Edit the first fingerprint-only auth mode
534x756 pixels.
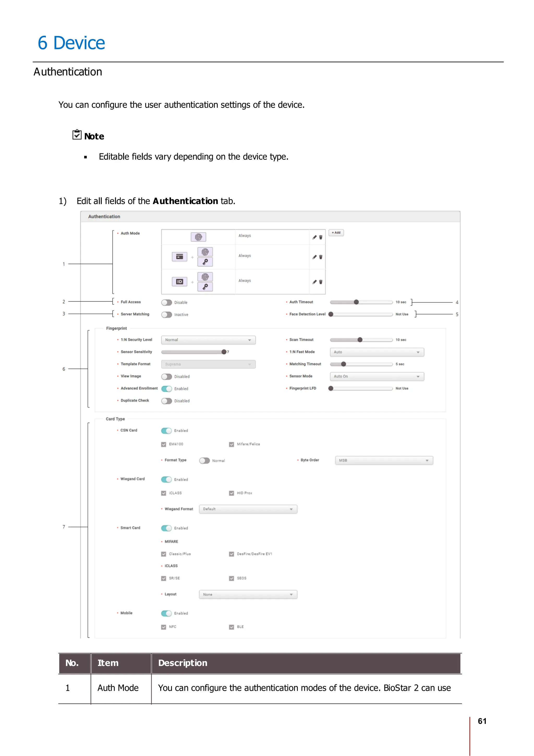(x=314, y=237)
